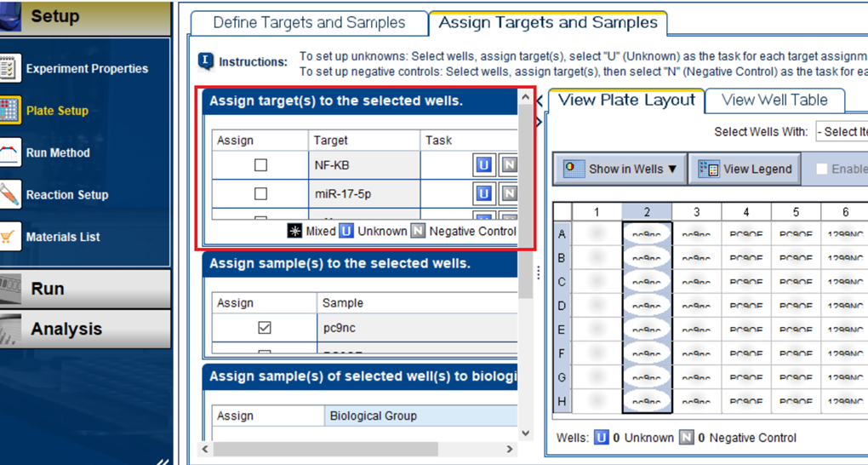Select plate row D header
Viewport: 868px width, 465px height.
coord(562,306)
